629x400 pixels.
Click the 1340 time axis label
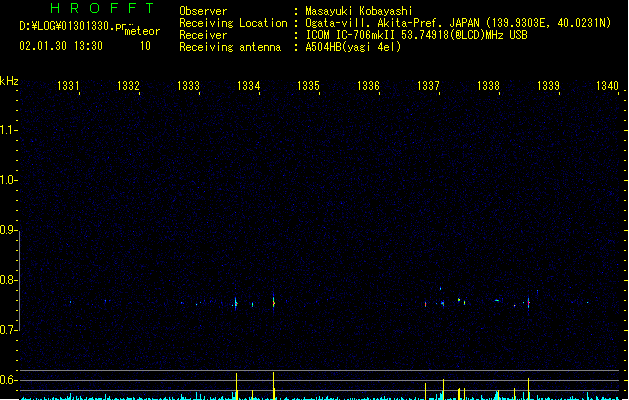coord(608,86)
